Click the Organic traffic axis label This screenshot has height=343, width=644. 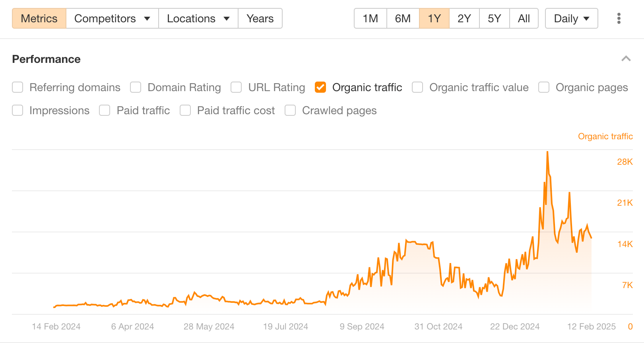(605, 136)
